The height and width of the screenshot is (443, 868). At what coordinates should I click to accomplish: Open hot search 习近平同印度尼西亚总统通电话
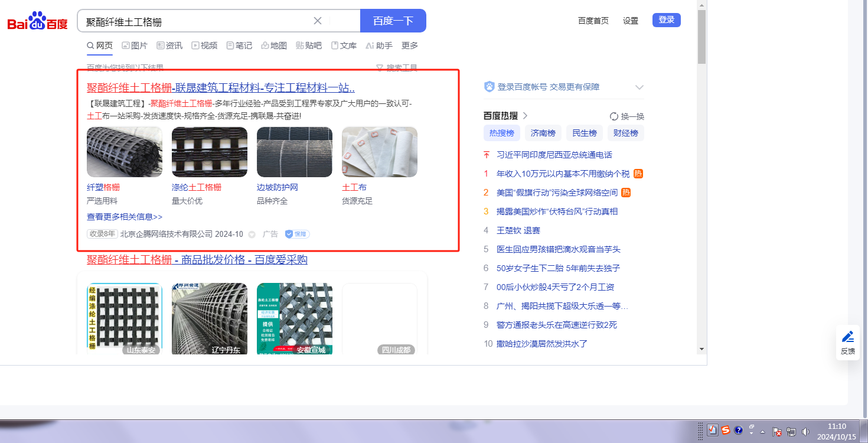554,155
